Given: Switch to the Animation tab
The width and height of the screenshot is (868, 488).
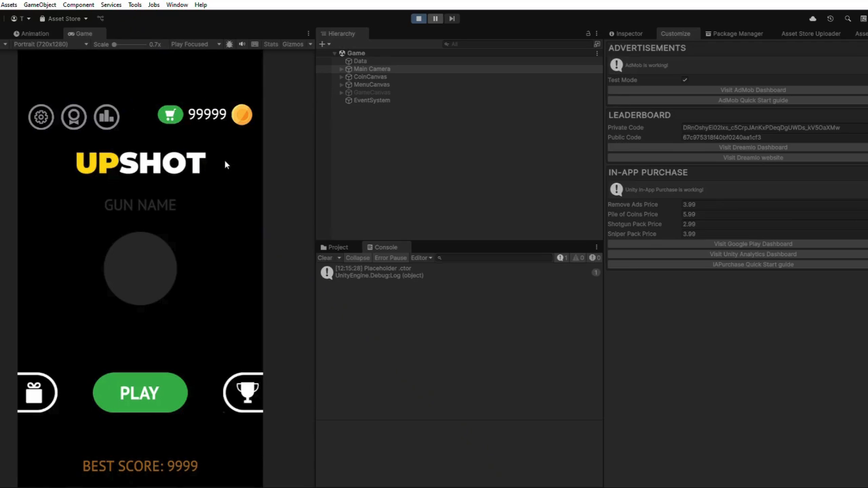Looking at the screenshot, I should [x=31, y=33].
